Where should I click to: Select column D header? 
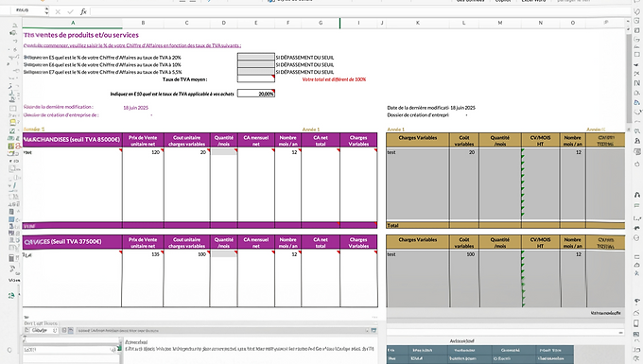223,23
